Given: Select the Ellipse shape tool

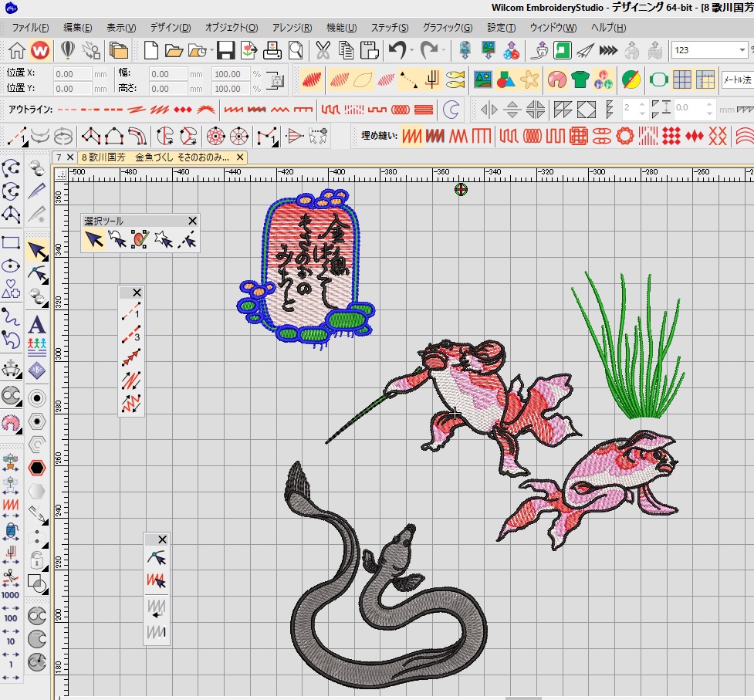Looking at the screenshot, I should point(11,265).
